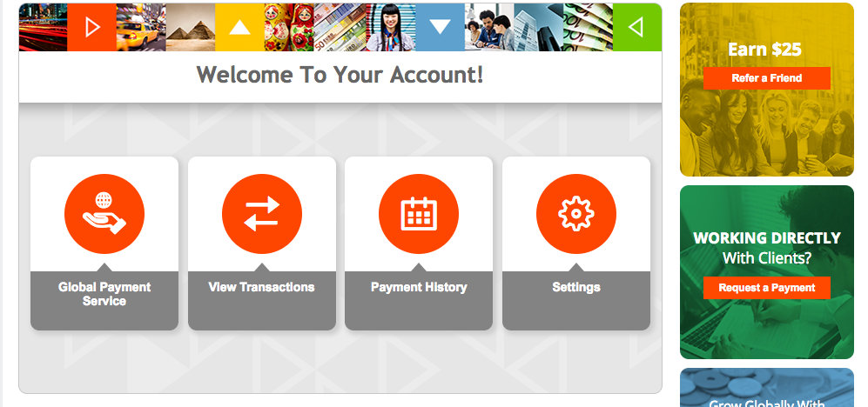Go to the Settings label

[x=576, y=287]
